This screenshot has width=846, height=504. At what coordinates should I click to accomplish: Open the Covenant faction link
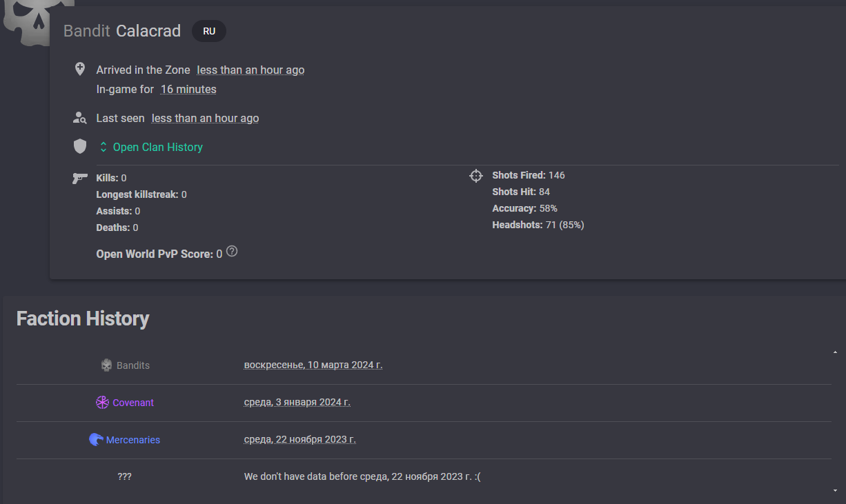coord(133,403)
